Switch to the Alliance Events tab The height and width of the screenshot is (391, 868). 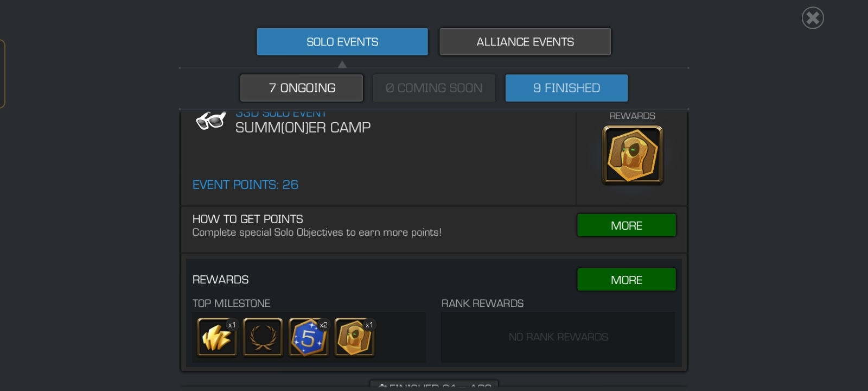point(525,42)
